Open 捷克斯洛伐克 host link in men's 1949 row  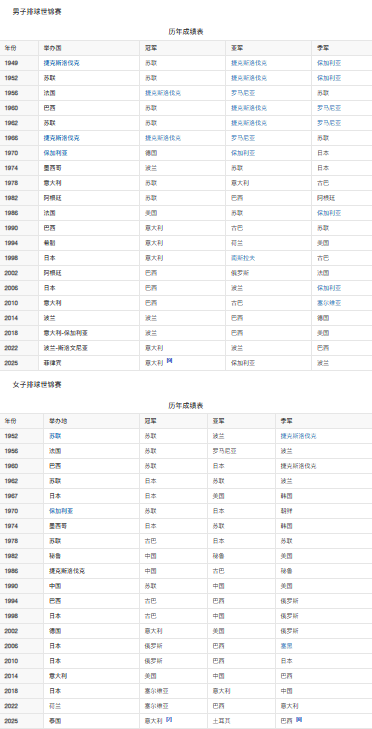62,63
